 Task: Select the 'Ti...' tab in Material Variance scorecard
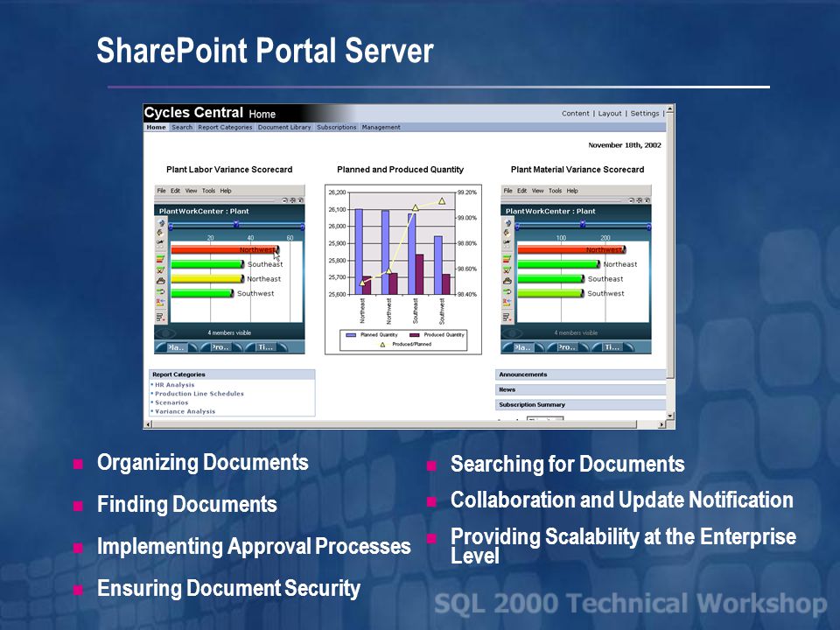tap(612, 347)
